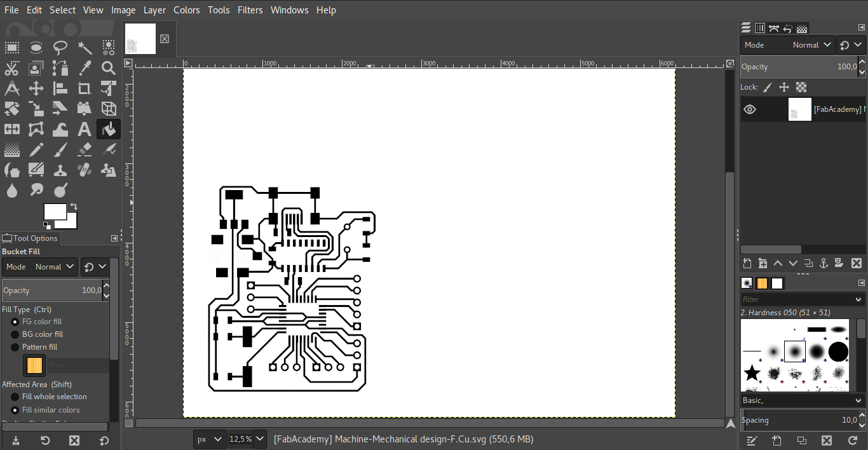Select the Bucket Fill tool
Image resolution: width=868 pixels, height=450 pixels.
[108, 129]
